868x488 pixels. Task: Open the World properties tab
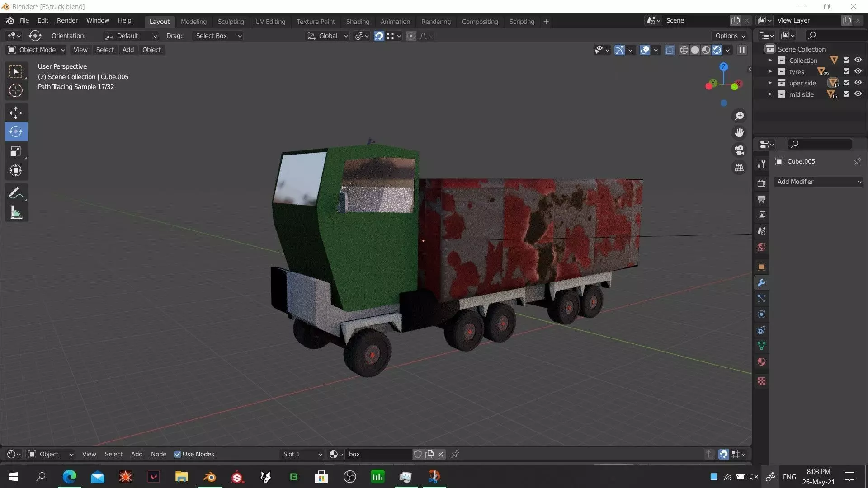click(761, 247)
